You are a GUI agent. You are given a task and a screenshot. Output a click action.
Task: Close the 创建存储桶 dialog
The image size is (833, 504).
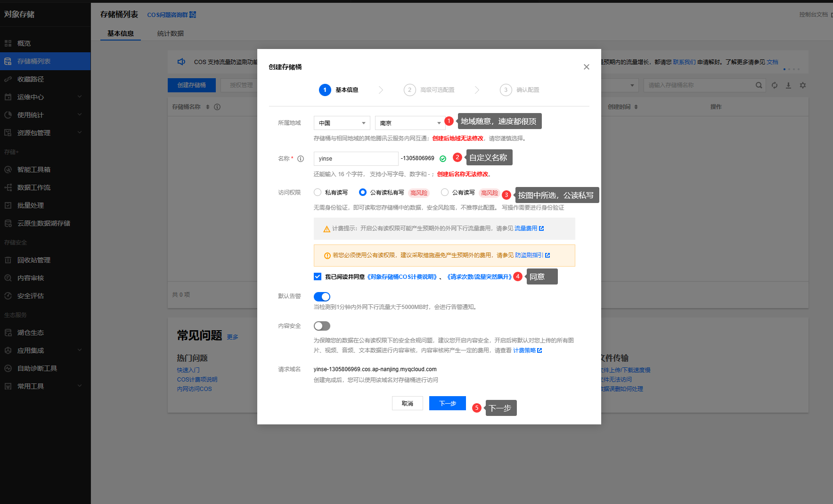coord(587,67)
